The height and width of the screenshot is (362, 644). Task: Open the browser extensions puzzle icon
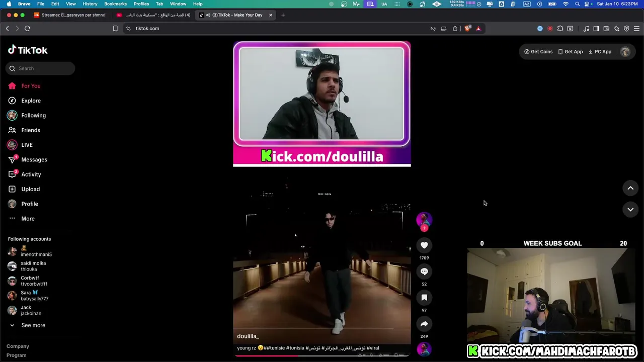coord(560,29)
